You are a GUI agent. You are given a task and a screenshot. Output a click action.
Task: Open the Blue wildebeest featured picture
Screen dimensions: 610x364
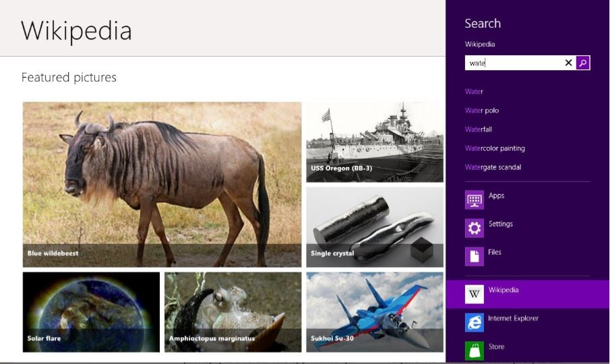(162, 184)
